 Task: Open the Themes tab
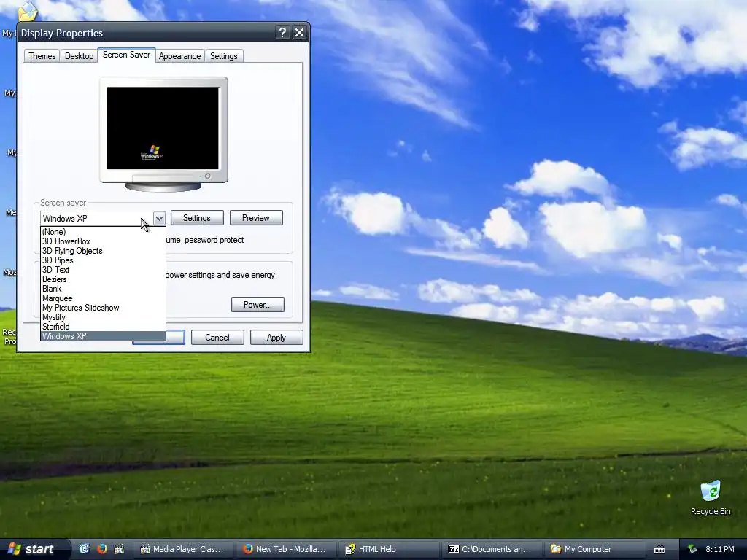pos(42,55)
